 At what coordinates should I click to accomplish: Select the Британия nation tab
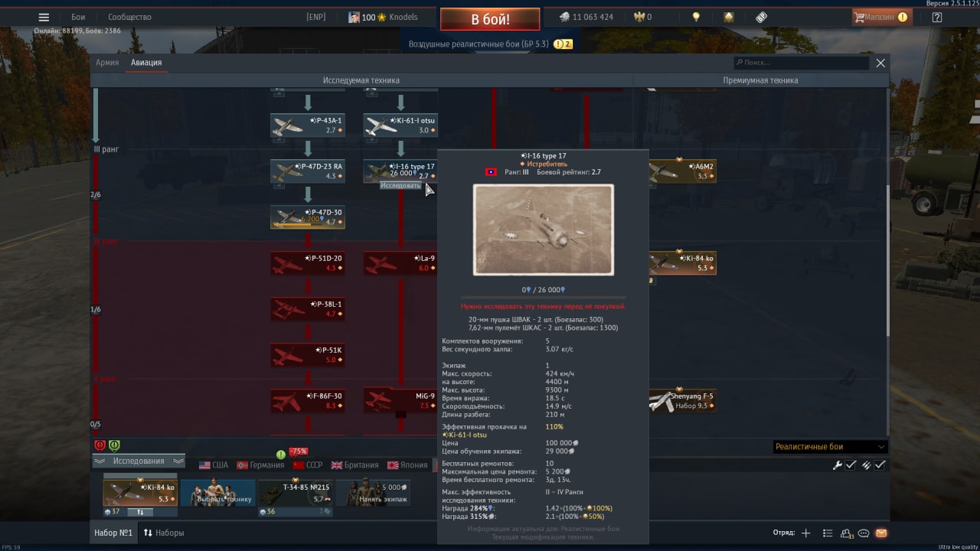click(355, 465)
